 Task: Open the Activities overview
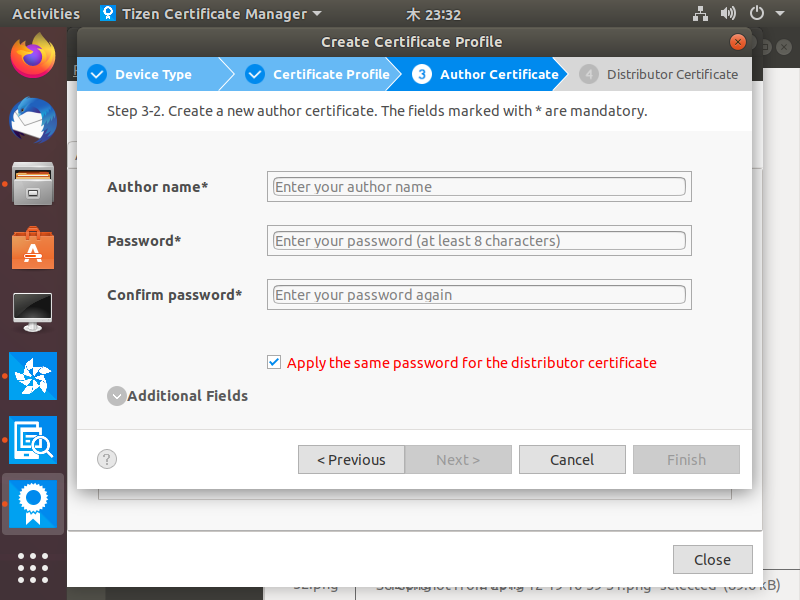coord(46,14)
